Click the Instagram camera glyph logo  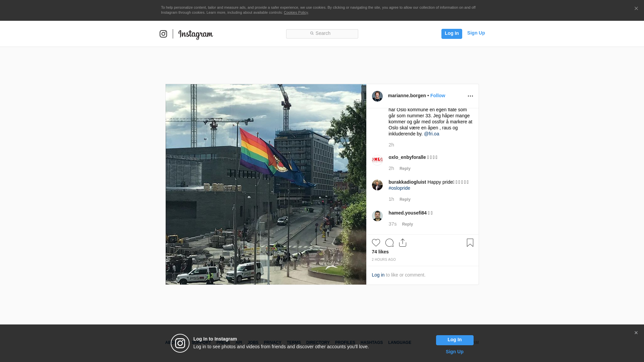(x=163, y=34)
